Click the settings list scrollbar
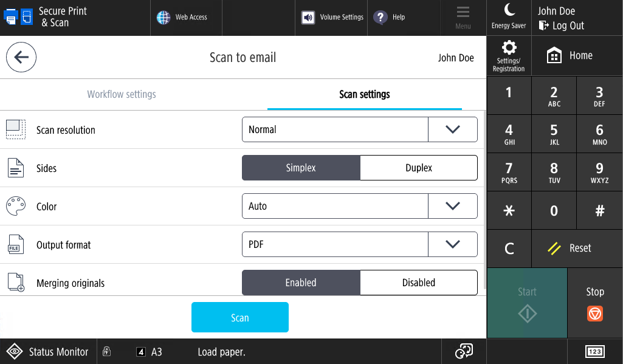 [484, 201]
